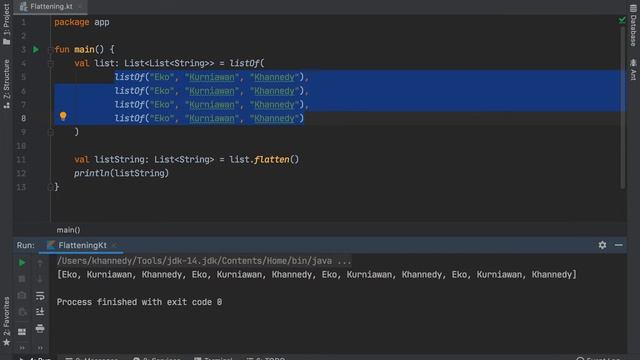Click main function name on line 3
The width and height of the screenshot is (640, 360).
click(x=84, y=49)
